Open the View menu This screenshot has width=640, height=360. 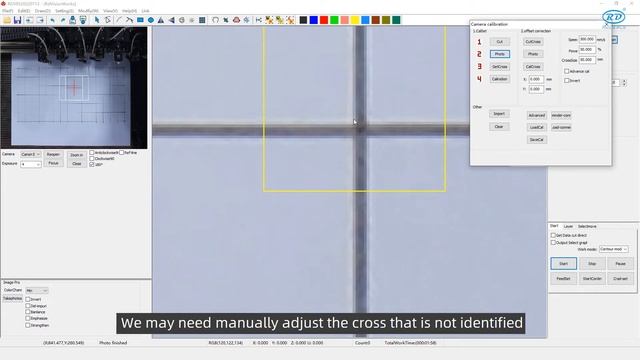[110, 11]
